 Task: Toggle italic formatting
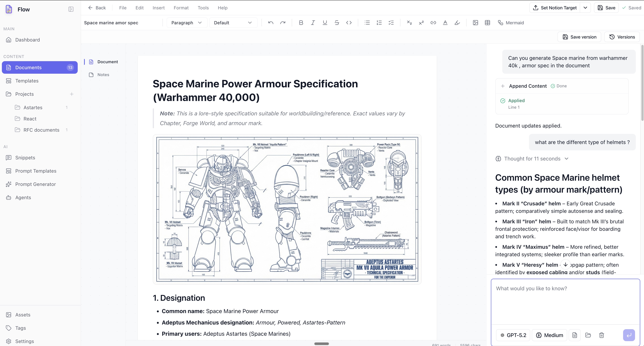pos(313,23)
